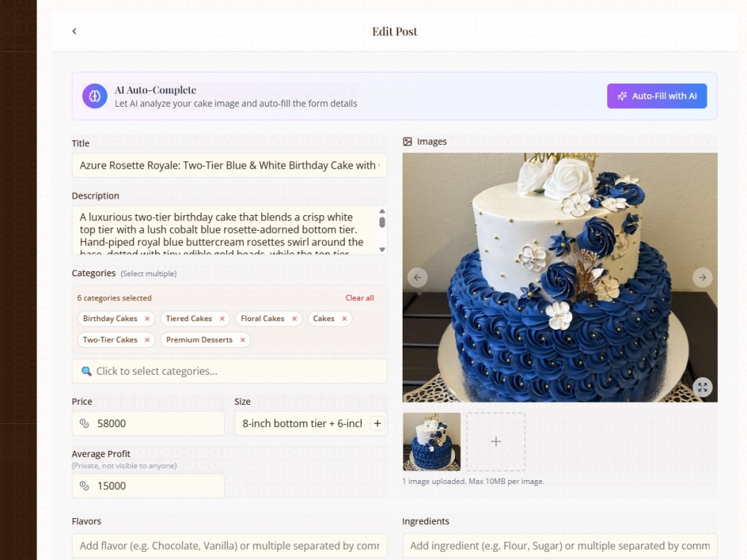
Task: Expand the cake image to fullscreen
Action: pos(703,387)
